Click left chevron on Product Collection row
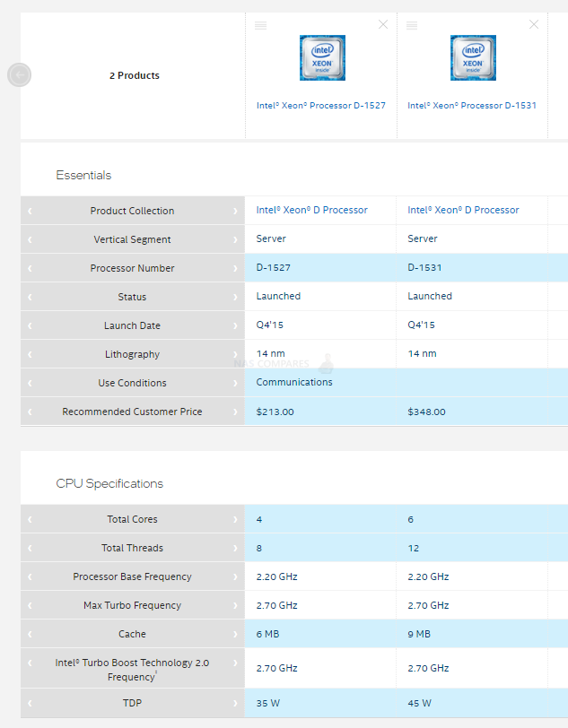568x728 pixels. [x=30, y=212]
